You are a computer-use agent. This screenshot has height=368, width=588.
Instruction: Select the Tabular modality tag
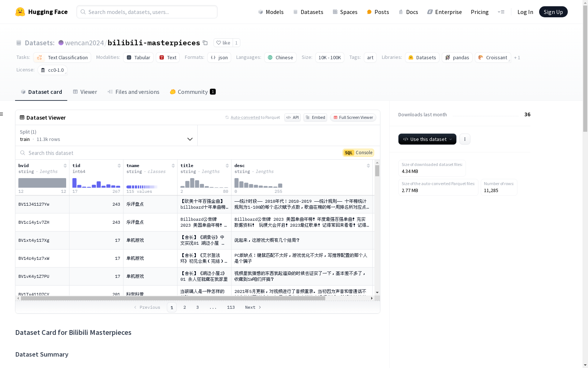(x=138, y=57)
